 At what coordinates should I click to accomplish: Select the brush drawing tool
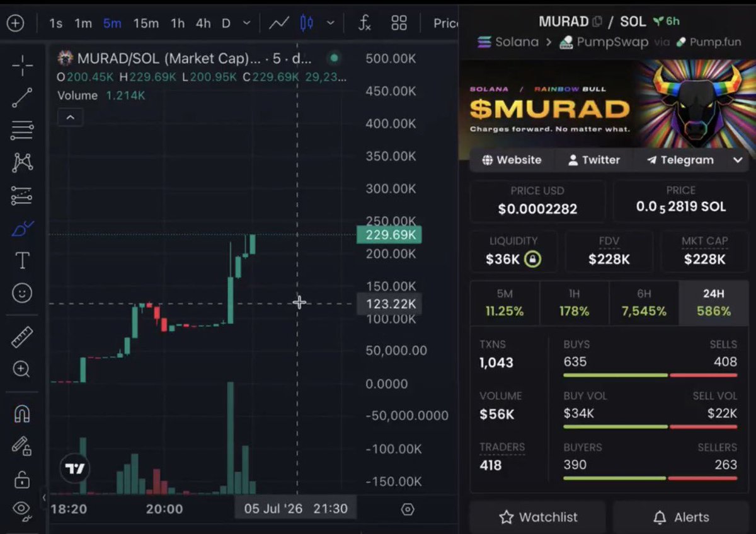22,228
